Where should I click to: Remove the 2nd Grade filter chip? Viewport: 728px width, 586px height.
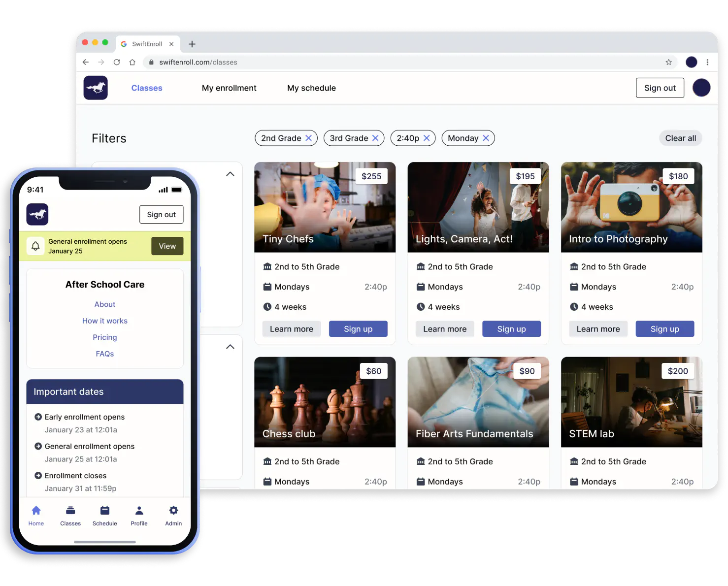pyautogui.click(x=309, y=138)
